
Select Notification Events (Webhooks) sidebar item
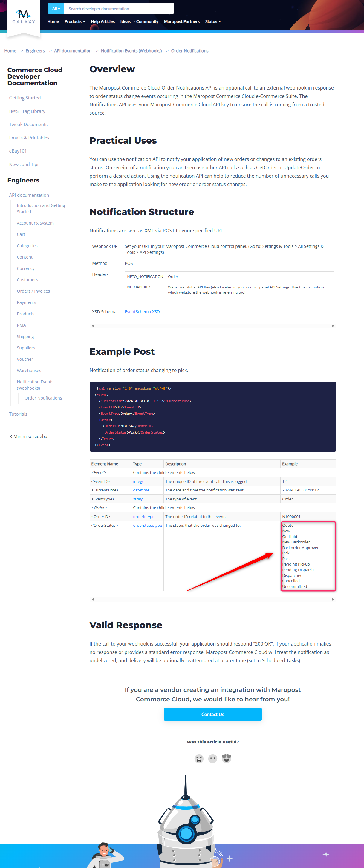(35, 385)
